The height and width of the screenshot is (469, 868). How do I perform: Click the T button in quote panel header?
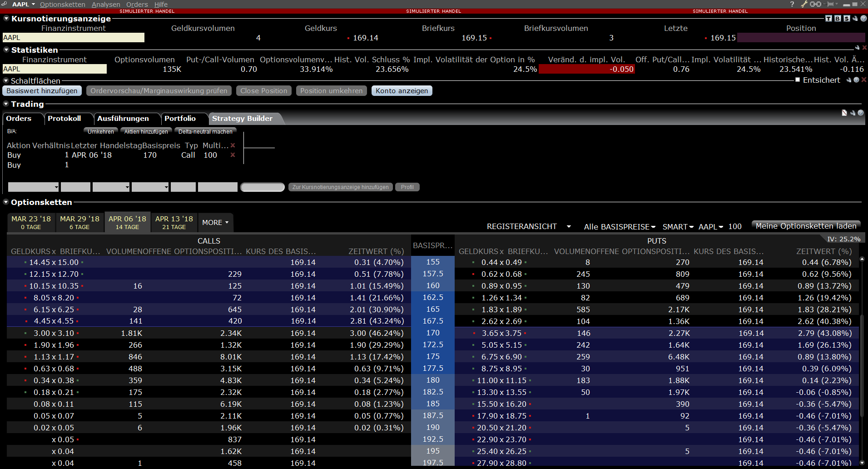[829, 19]
